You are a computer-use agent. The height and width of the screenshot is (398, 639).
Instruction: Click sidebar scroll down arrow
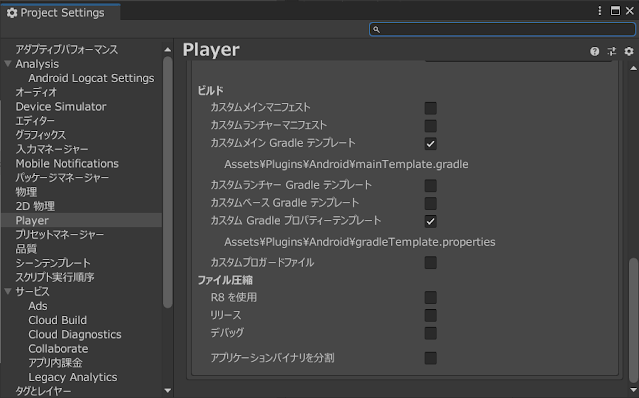[167, 390]
